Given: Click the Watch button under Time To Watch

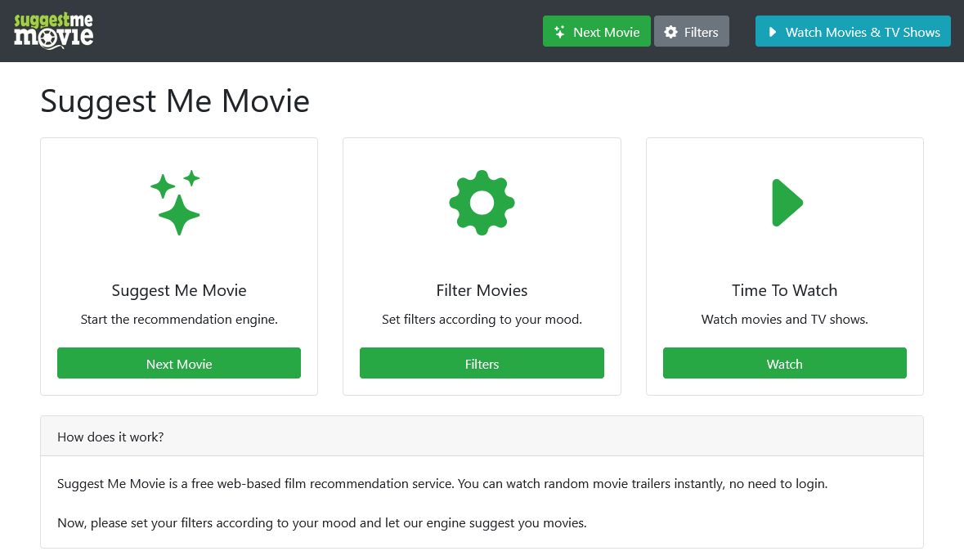Looking at the screenshot, I should (x=784, y=363).
